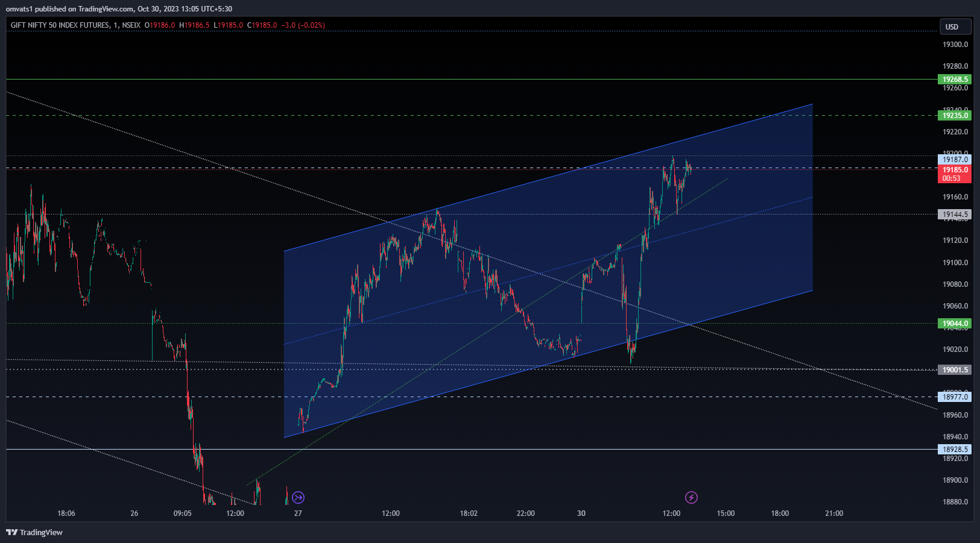This screenshot has width=980, height=543.
Task: Select the 18977.0 price label
Action: click(x=955, y=397)
